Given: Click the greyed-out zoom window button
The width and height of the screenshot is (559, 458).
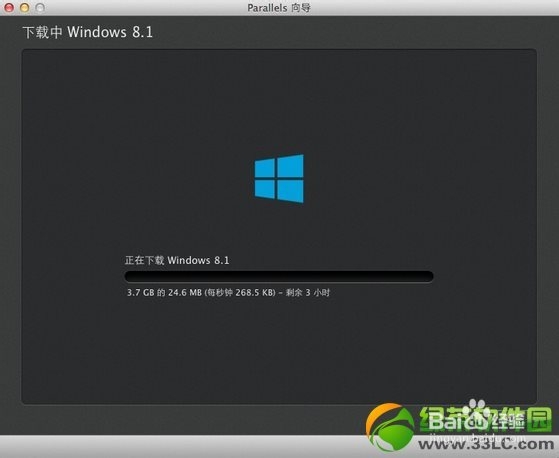Looking at the screenshot, I should click(40, 7).
